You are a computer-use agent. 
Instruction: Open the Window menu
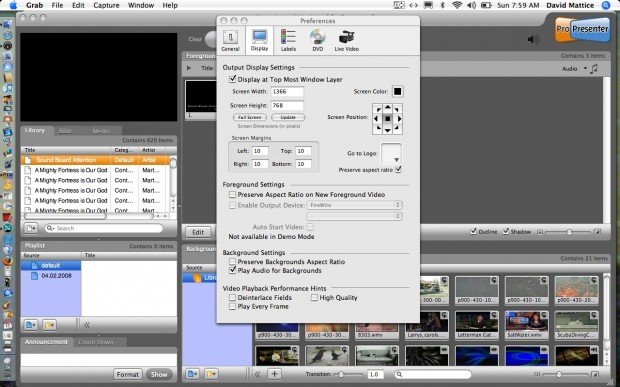(x=141, y=5)
